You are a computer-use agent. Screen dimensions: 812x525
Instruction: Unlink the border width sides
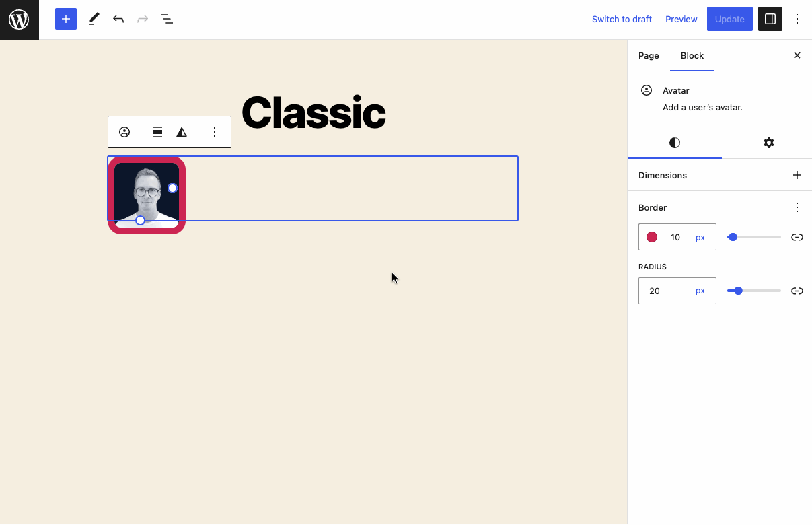point(797,237)
